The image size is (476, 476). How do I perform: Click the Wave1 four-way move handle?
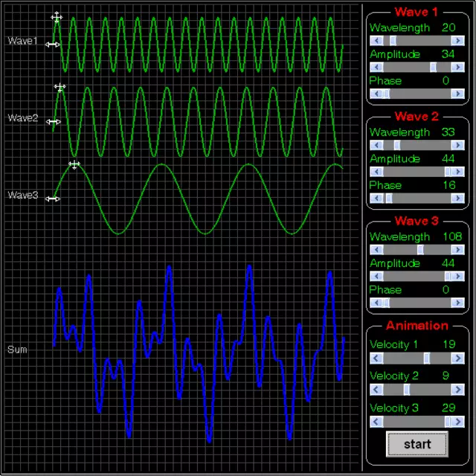pyautogui.click(x=57, y=16)
